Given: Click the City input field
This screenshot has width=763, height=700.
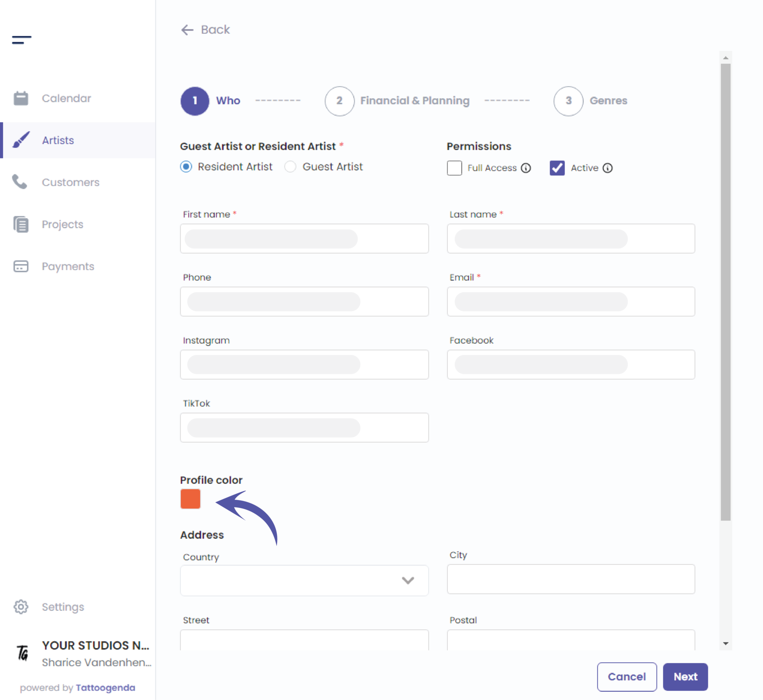Looking at the screenshot, I should [x=570, y=579].
